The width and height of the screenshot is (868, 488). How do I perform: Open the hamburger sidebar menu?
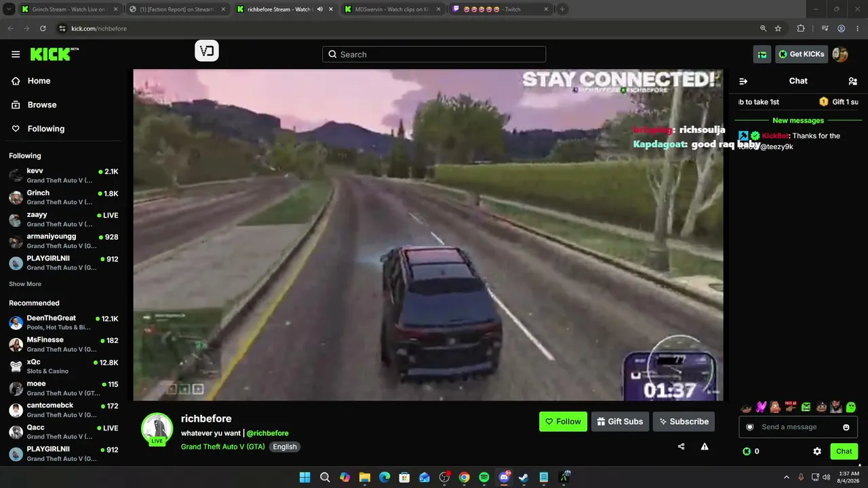(x=16, y=54)
